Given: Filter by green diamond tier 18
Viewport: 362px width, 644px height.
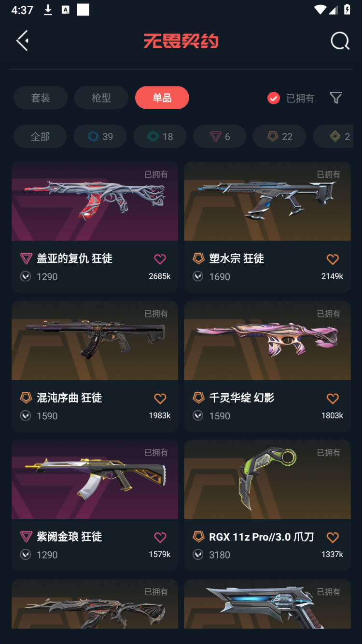Looking at the screenshot, I should 160,137.
